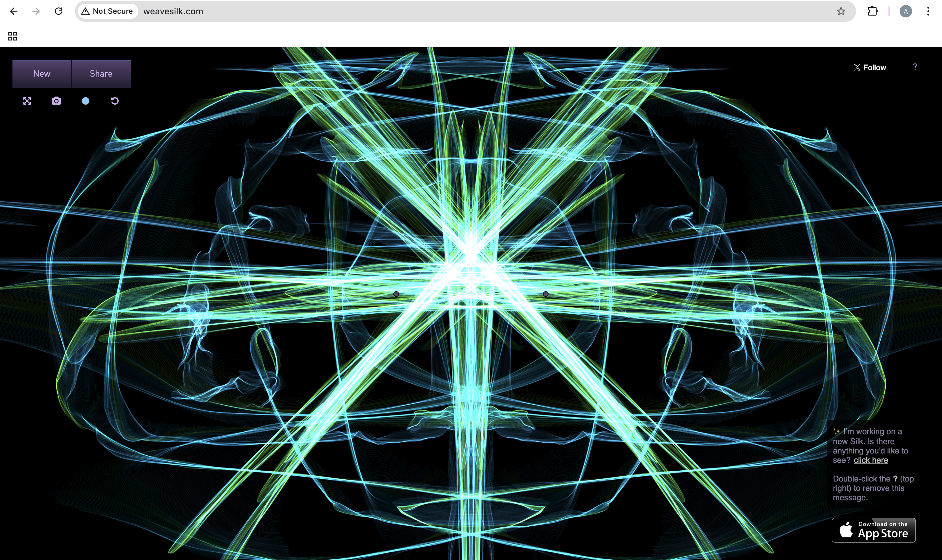Click the question mark help icon
Image resolution: width=942 pixels, height=560 pixels.
[915, 67]
